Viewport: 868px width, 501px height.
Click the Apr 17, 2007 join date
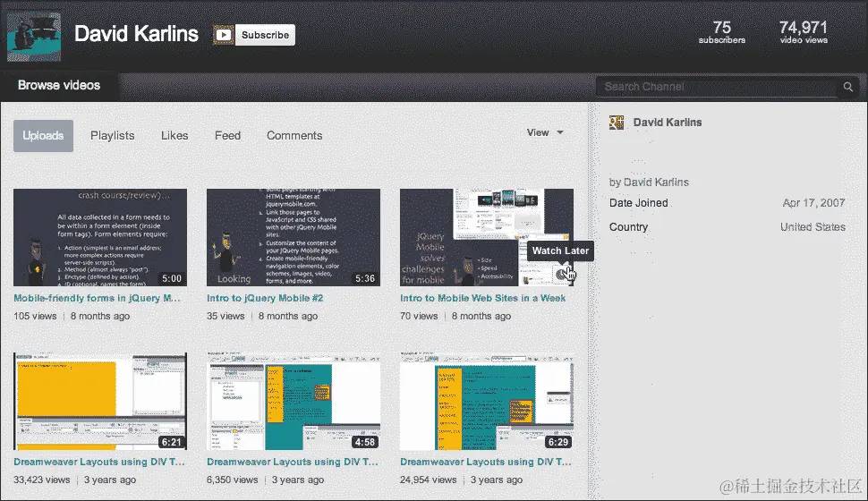[x=813, y=203]
